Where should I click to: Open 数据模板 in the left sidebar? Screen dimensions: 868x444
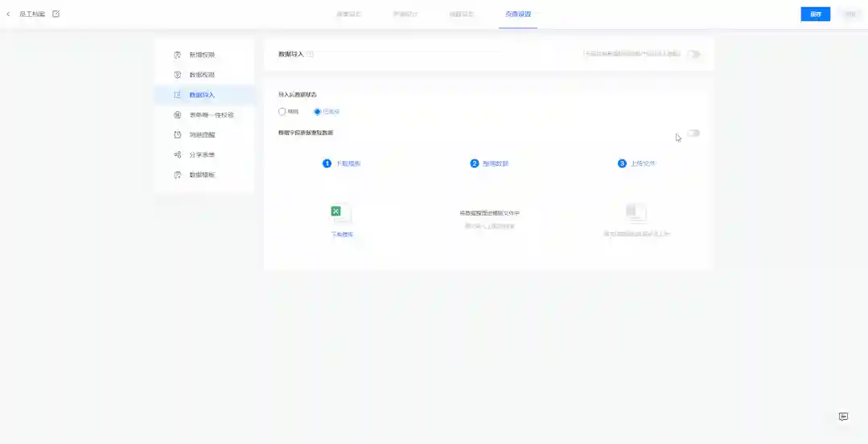(202, 175)
